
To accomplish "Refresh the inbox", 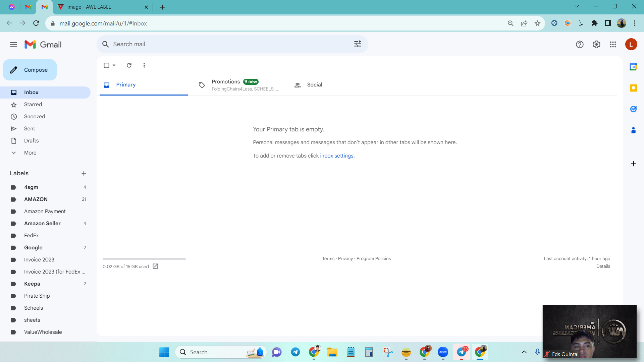I will (129, 65).
